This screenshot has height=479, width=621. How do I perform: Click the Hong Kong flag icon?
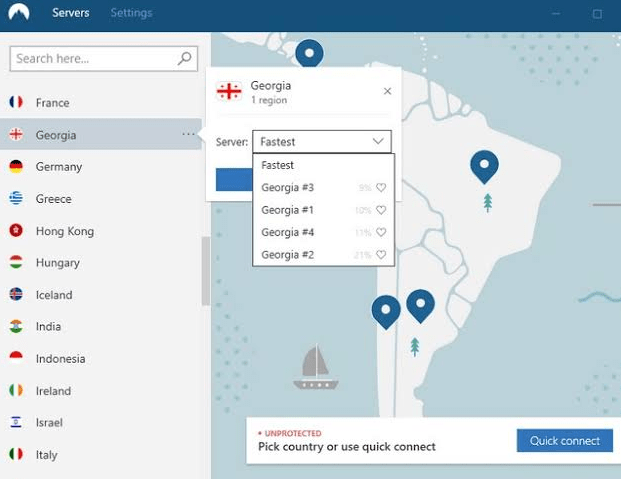[16, 231]
